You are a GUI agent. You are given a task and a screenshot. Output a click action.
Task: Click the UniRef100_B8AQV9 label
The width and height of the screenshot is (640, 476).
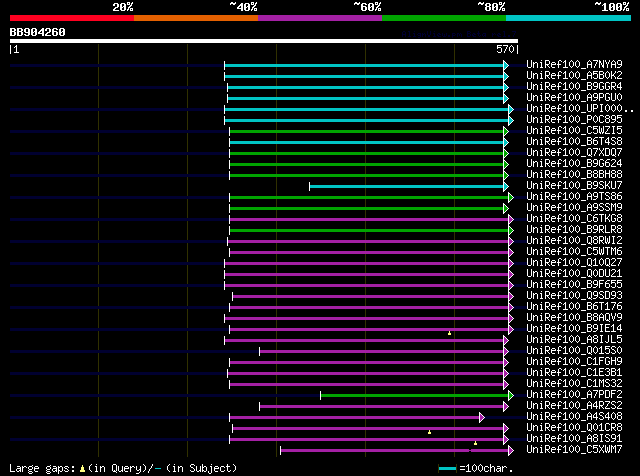pyautogui.click(x=574, y=318)
